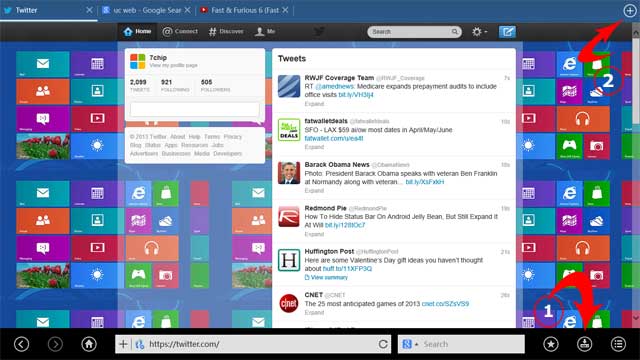Open CNET avatar image
This screenshot has width=640, height=360.
pyautogui.click(x=289, y=303)
